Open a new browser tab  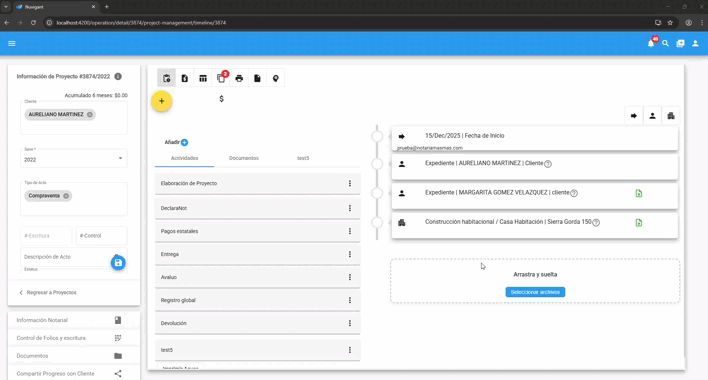[107, 7]
